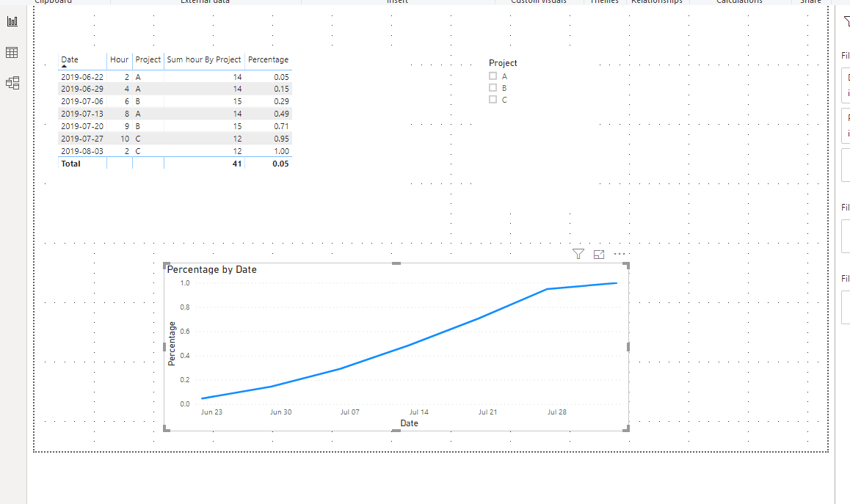This screenshot has width=850, height=504.
Task: Sort table by Hour column header
Action: click(119, 59)
